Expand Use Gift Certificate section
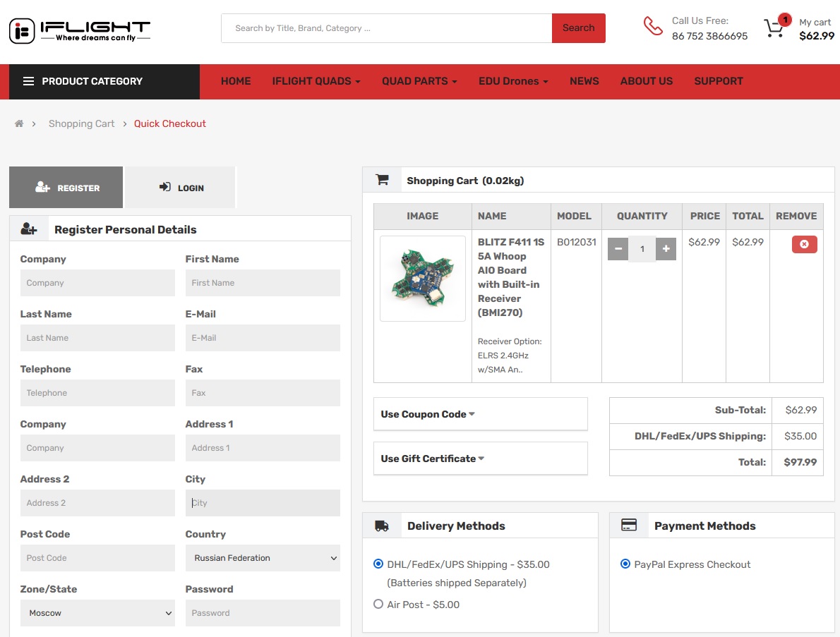This screenshot has height=637, width=840. [481, 459]
